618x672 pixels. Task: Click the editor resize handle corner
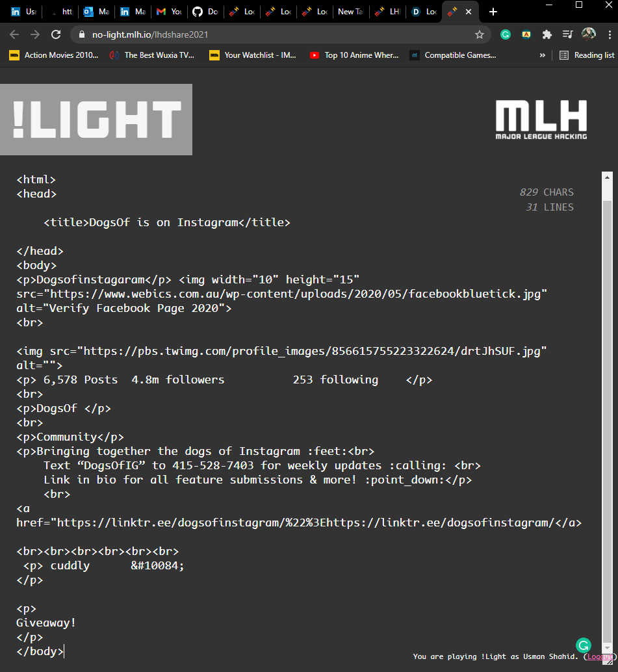click(610, 662)
